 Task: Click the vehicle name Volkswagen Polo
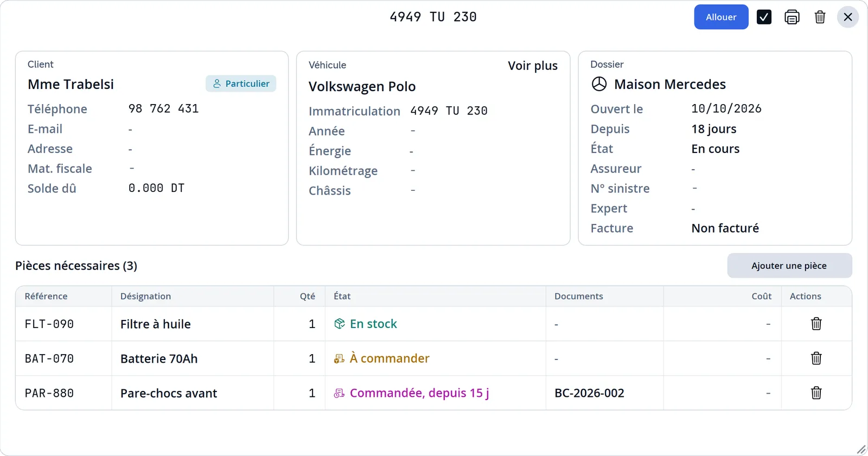point(362,87)
